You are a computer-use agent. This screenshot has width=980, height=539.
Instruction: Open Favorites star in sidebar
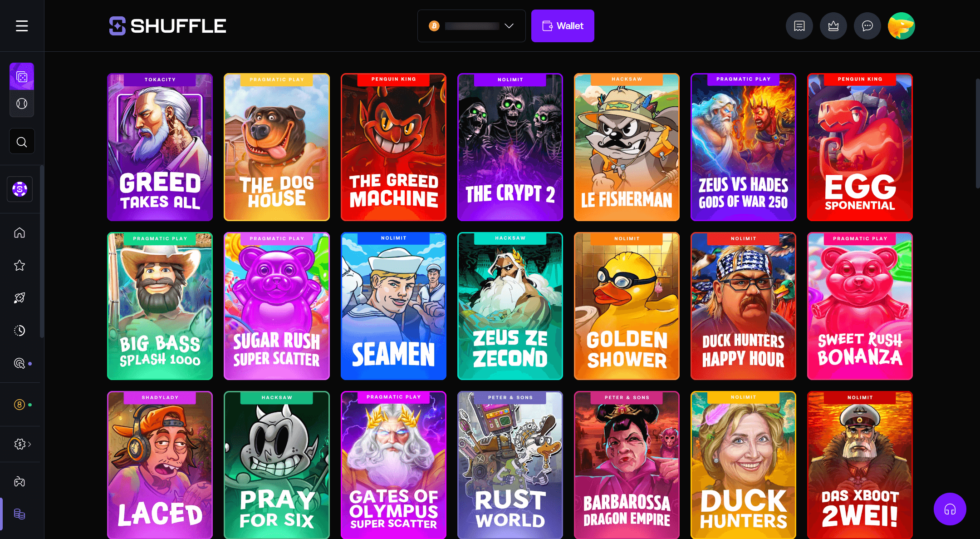pyautogui.click(x=20, y=266)
